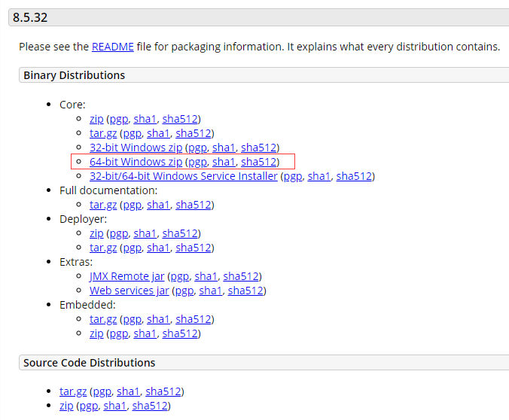509x420 pixels.
Task: Open sha1 for Full documentation tar.gz
Action: point(158,205)
